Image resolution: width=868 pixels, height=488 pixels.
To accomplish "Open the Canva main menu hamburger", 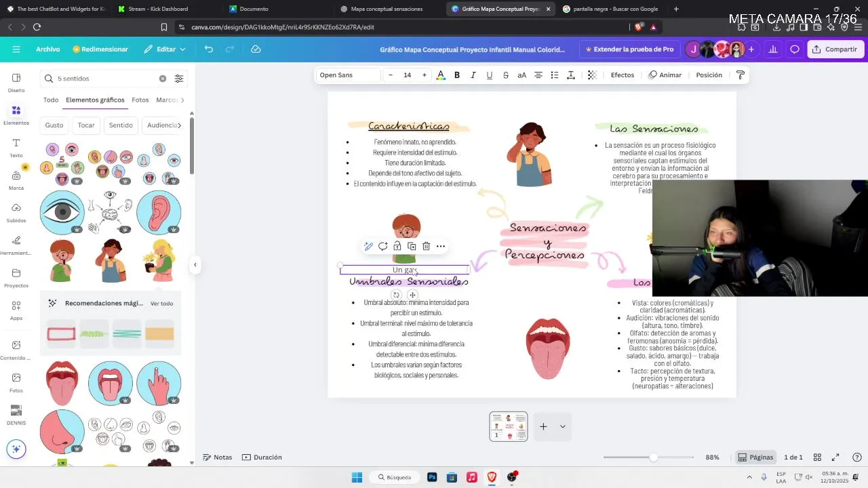I will 16,49.
